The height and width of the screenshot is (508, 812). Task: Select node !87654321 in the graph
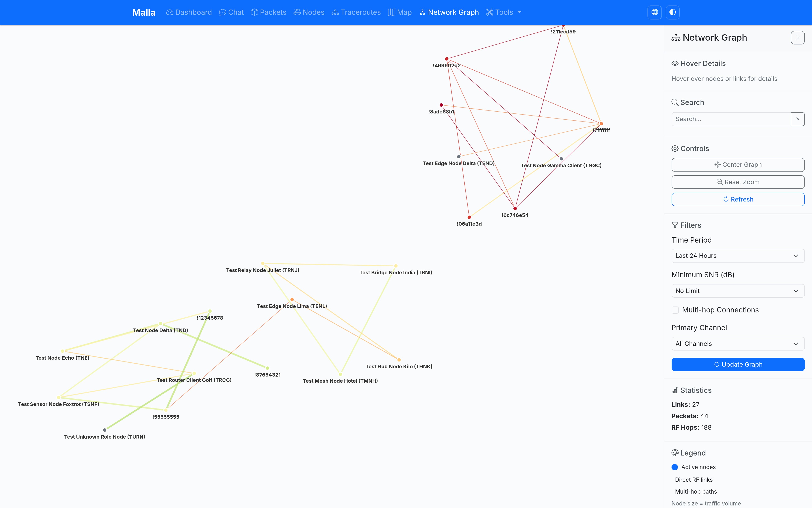pyautogui.click(x=267, y=368)
